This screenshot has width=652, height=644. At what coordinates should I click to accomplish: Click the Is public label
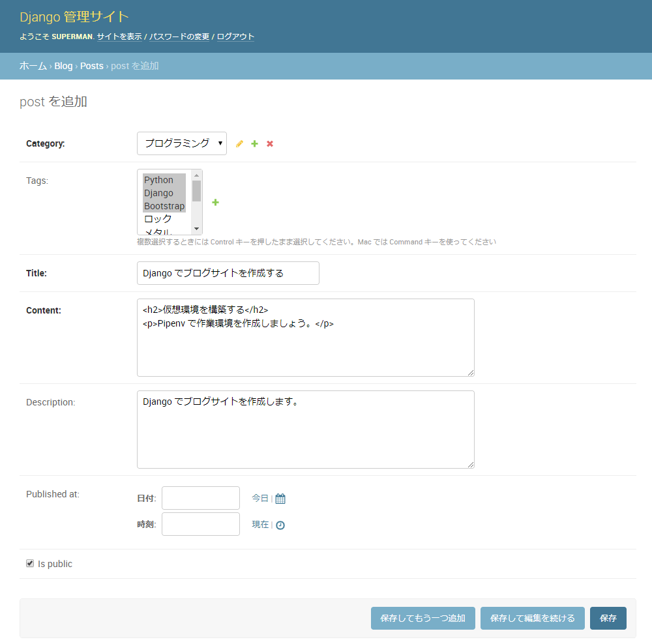pos(55,564)
